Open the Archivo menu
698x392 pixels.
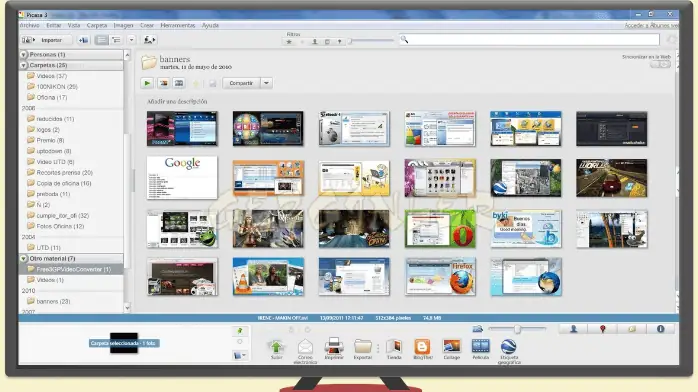(x=29, y=25)
